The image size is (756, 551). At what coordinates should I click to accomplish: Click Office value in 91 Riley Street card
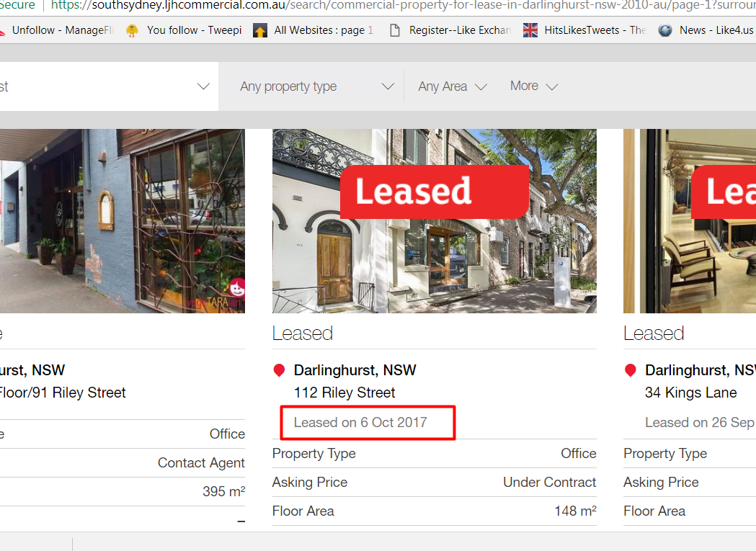[x=227, y=434]
